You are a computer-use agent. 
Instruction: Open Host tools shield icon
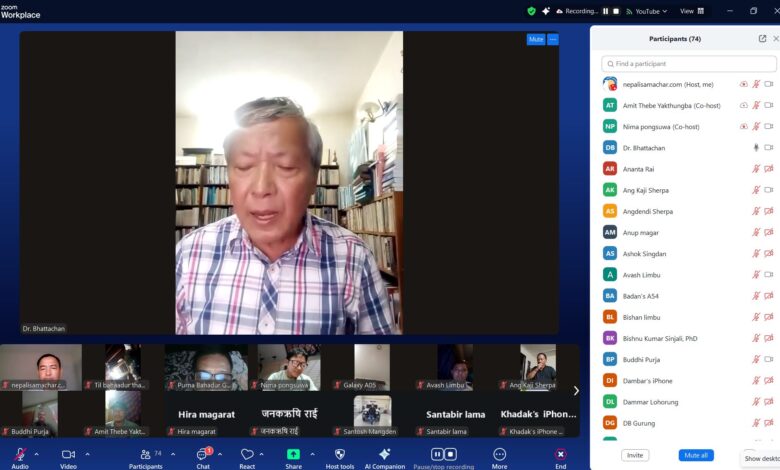pyautogui.click(x=340, y=454)
